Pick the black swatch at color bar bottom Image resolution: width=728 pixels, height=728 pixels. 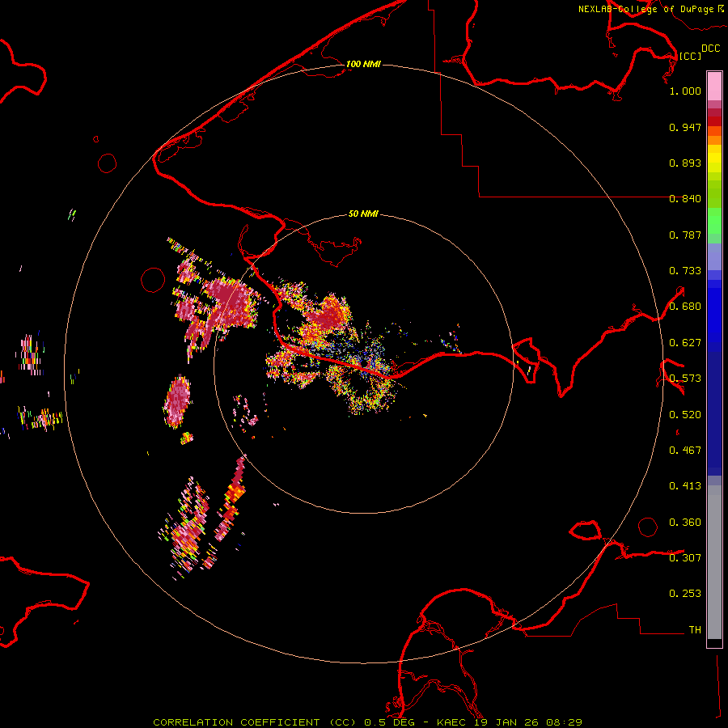click(714, 643)
